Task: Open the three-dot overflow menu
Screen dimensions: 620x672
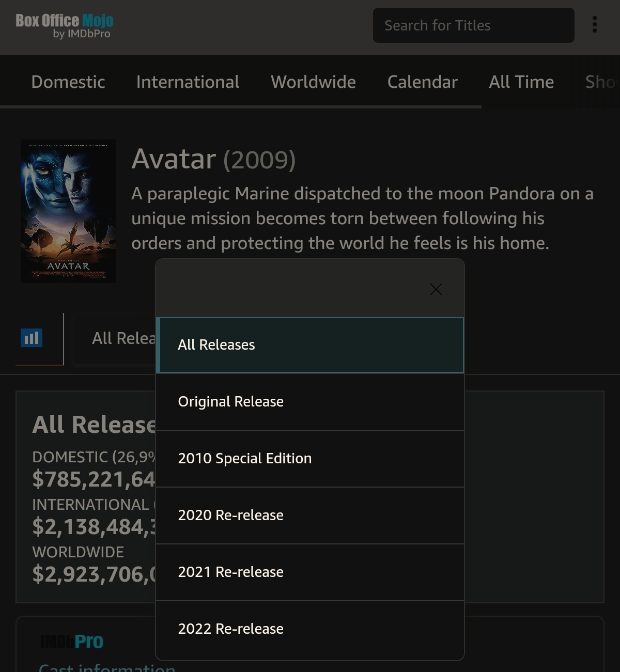Action: coord(595,24)
